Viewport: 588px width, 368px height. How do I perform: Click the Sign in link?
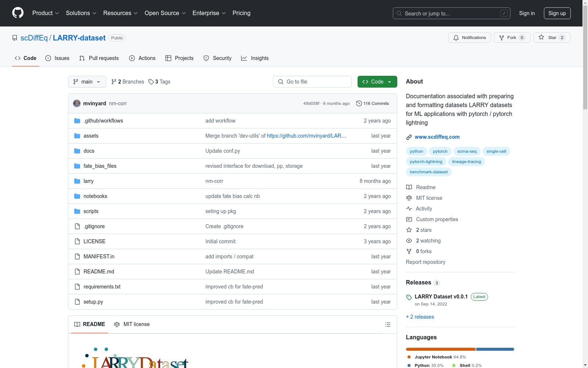527,13
